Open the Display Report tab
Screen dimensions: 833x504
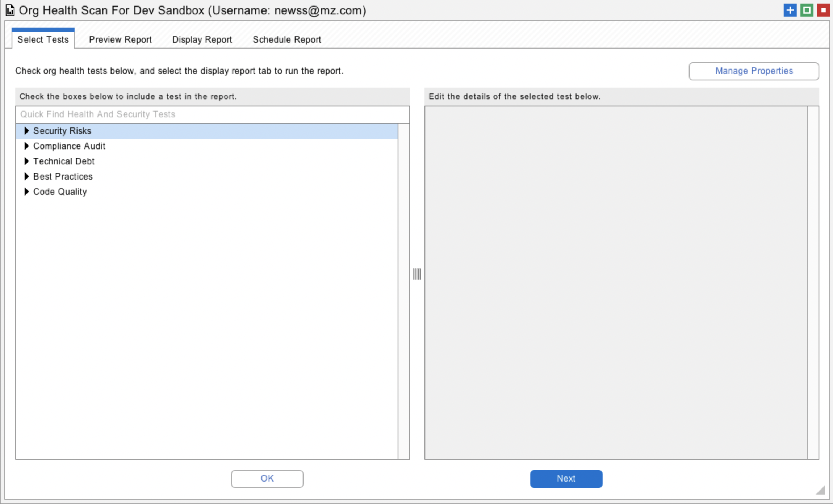(x=202, y=39)
